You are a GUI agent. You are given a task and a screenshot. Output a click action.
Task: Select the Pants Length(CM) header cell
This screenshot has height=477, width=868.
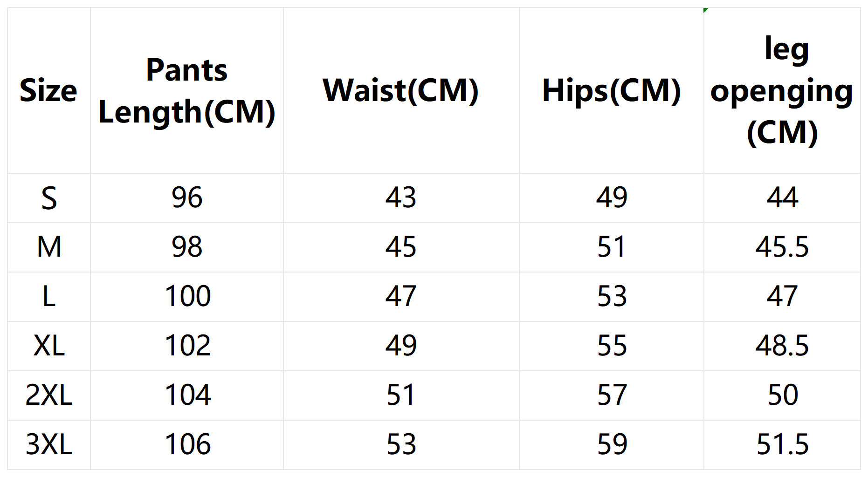[187, 90]
